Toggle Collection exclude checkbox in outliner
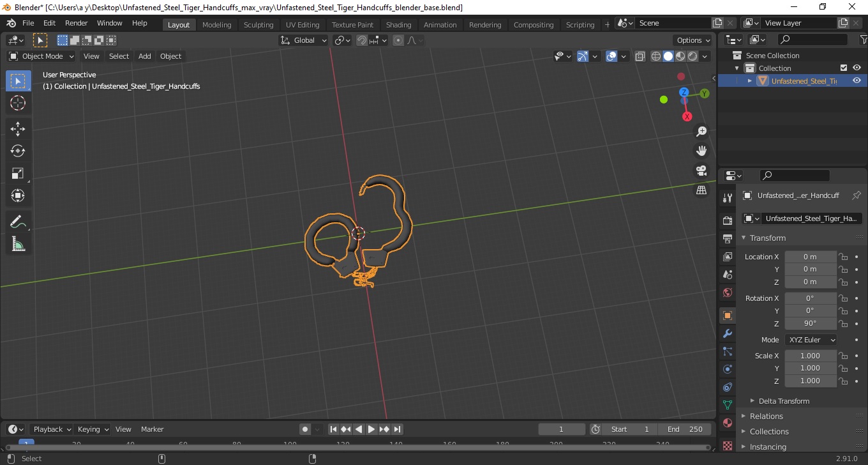 844,68
